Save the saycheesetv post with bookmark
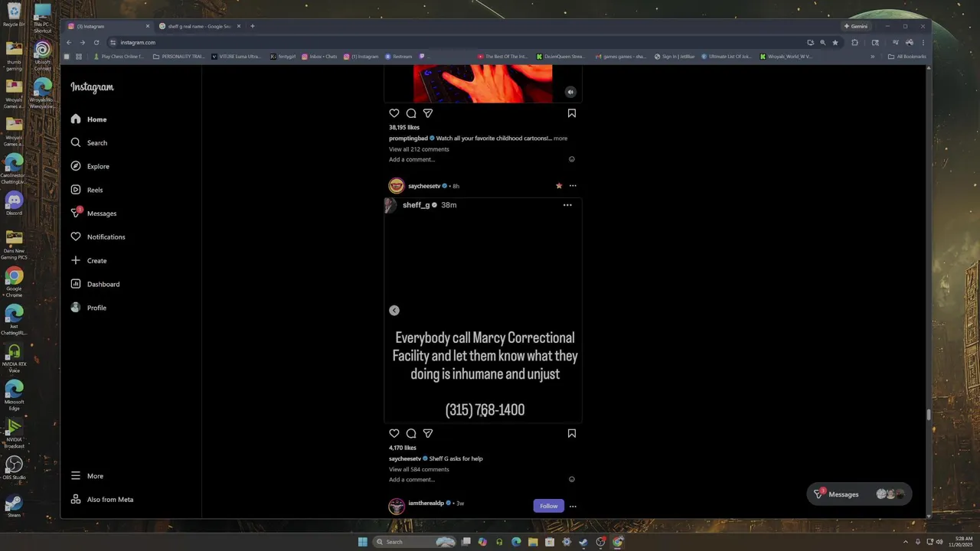980x551 pixels. coord(572,433)
